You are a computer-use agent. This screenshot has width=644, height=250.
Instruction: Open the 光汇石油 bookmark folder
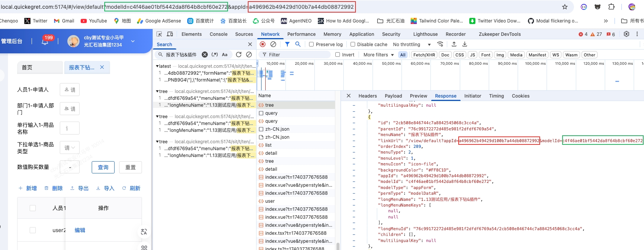pyautogui.click(x=391, y=21)
